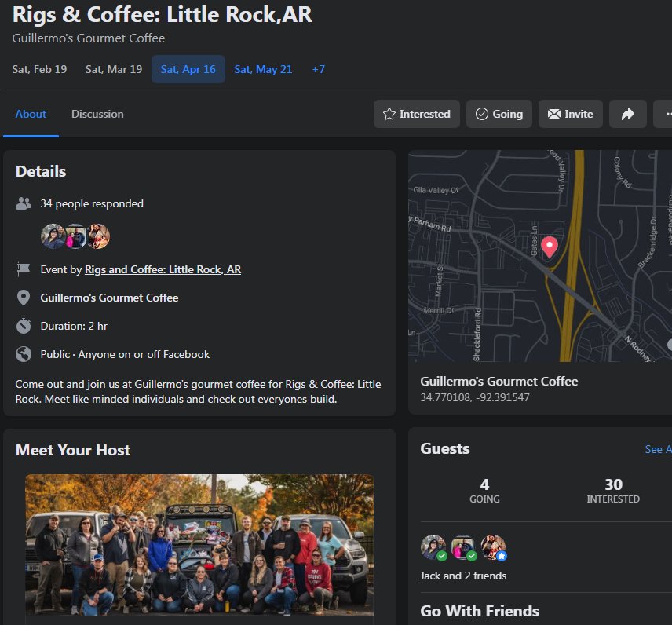Image resolution: width=672 pixels, height=625 pixels.
Task: Select the Sat, Mar 19 date
Action: [x=114, y=69]
